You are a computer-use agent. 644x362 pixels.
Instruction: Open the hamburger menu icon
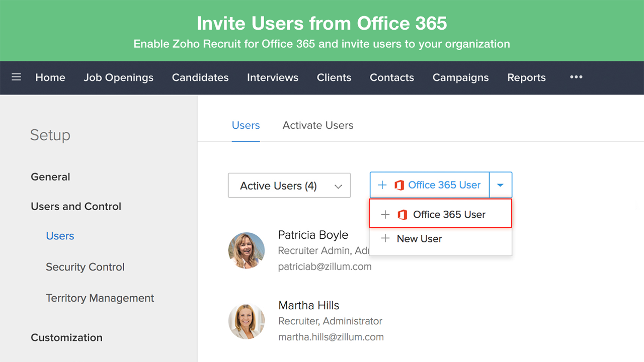[16, 77]
